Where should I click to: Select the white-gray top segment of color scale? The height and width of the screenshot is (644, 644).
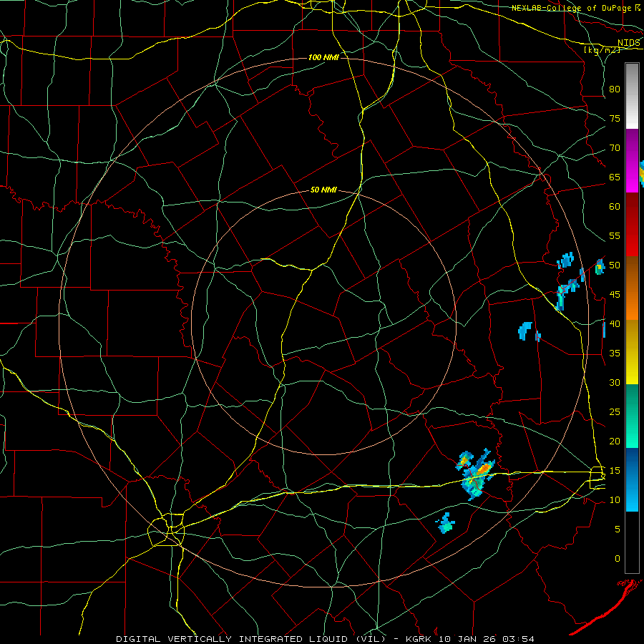click(x=632, y=96)
